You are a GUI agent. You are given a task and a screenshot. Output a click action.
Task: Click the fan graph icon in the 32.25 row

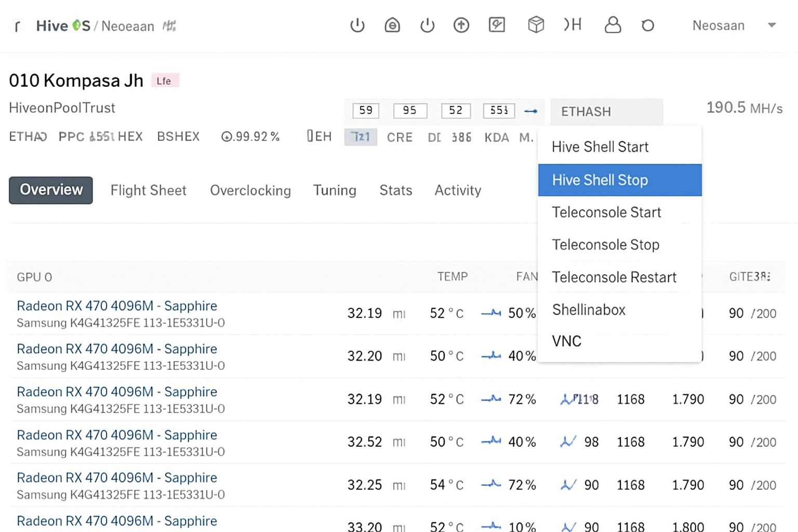point(491,485)
